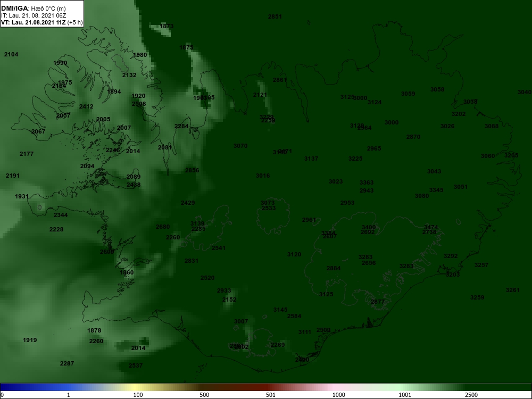Click the color scale label 2500

(x=471, y=395)
